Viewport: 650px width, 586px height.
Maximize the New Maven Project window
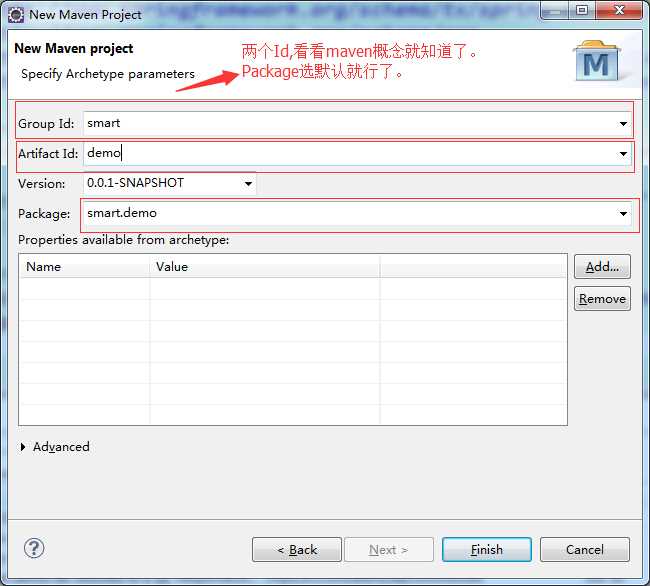click(x=582, y=10)
